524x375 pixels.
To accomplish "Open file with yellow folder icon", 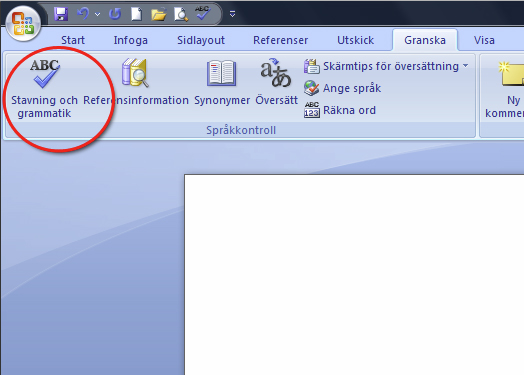I will [x=159, y=14].
